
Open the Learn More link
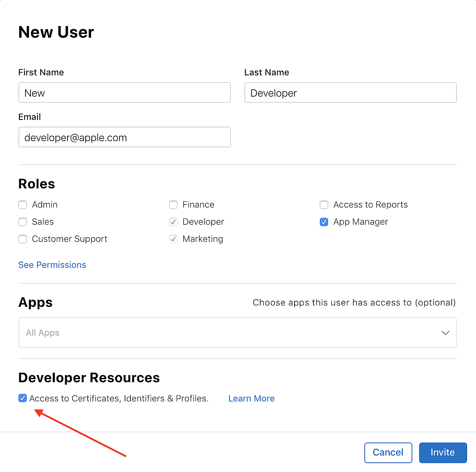pyautogui.click(x=251, y=398)
